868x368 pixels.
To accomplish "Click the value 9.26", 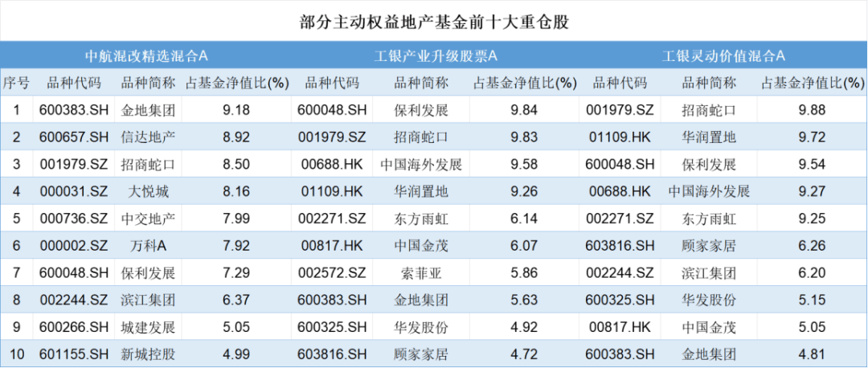I will coord(524,192).
